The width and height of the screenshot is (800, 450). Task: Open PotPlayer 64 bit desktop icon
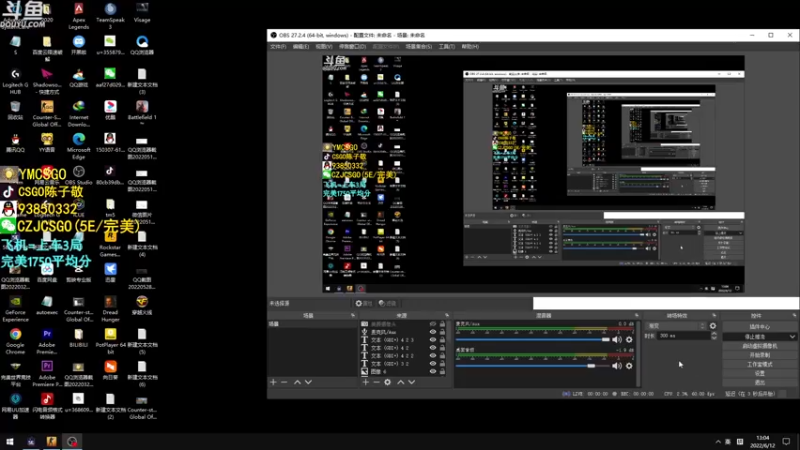tap(110, 341)
